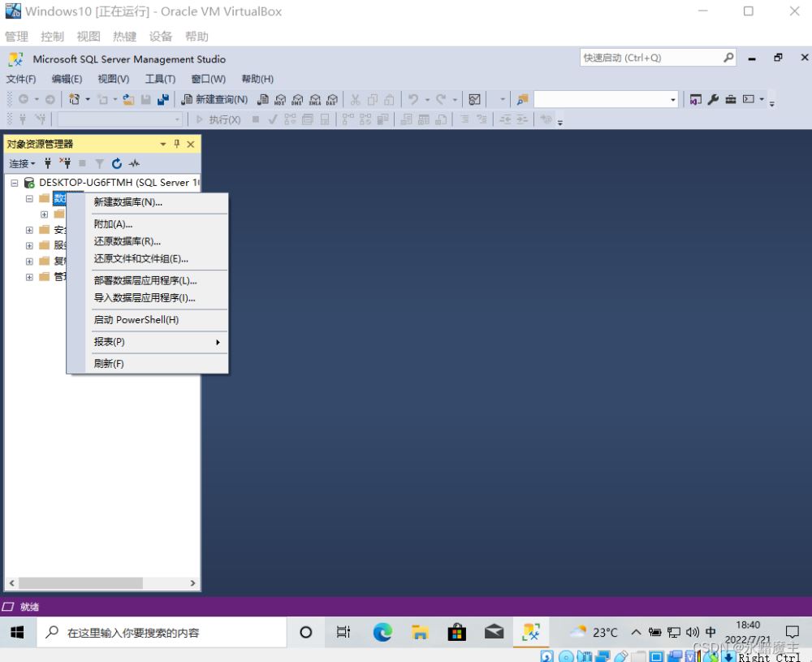This screenshot has height=662, width=812.
Task: Open Mail app from taskbar
Action: (494, 632)
